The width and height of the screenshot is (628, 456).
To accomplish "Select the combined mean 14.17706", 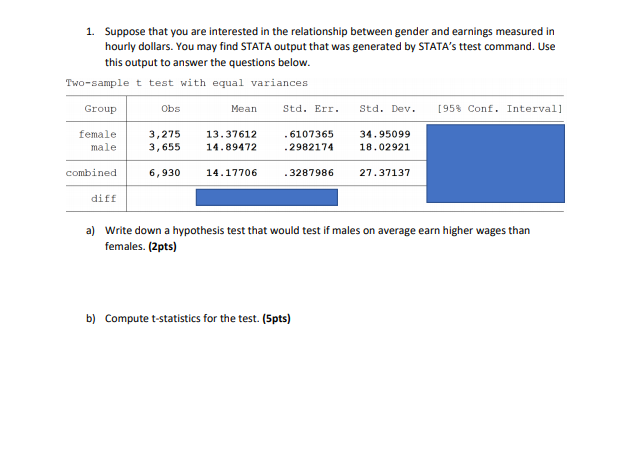I will [231, 173].
